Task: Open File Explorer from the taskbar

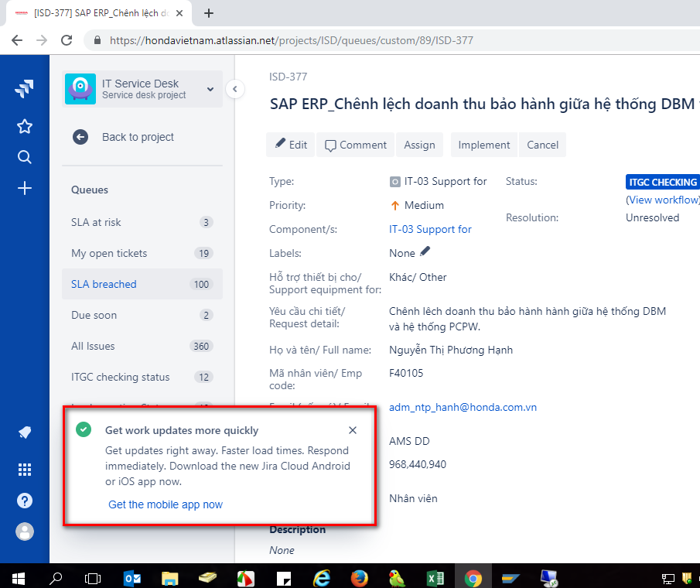Action: click(x=169, y=579)
